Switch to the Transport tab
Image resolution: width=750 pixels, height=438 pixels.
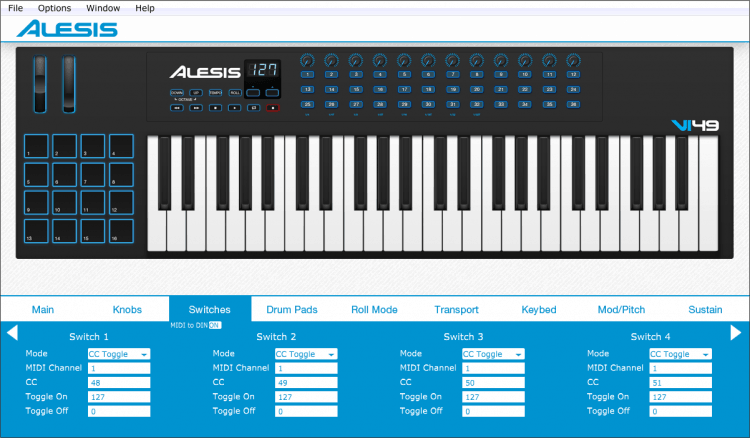[x=456, y=309]
